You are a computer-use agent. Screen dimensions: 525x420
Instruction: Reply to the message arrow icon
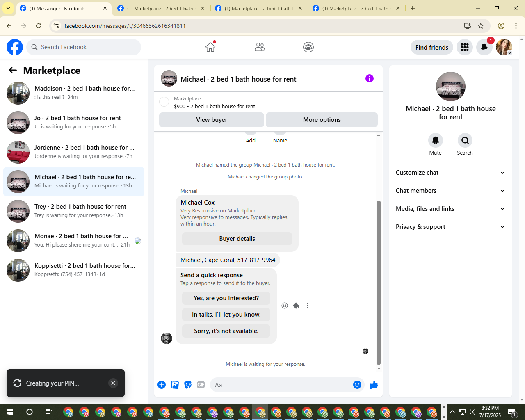coord(296,306)
